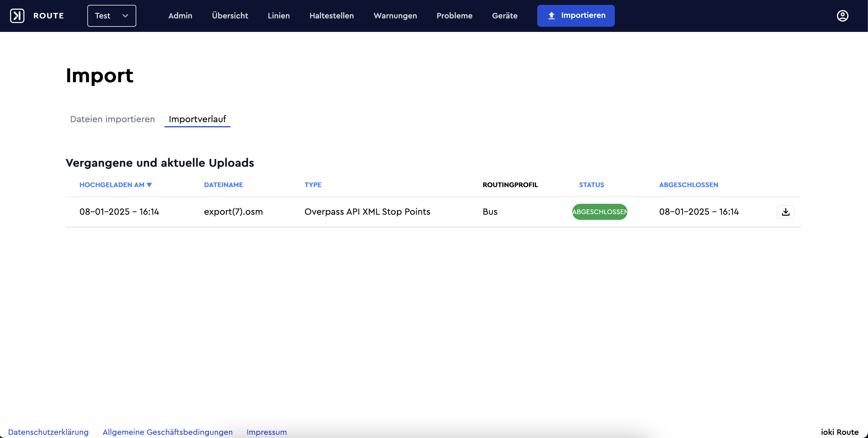Sort the uploads by Abgeschlossen column

coord(688,185)
